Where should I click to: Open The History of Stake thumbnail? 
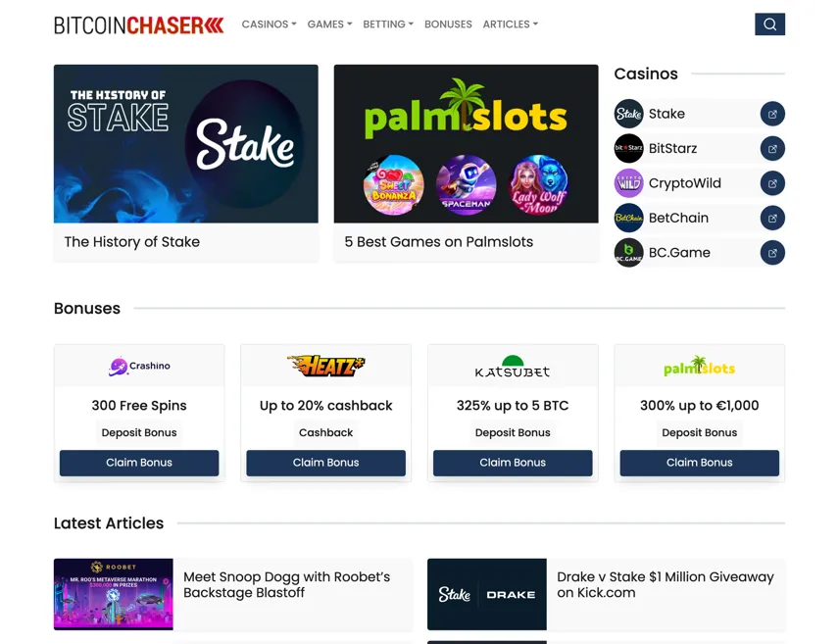point(185,143)
